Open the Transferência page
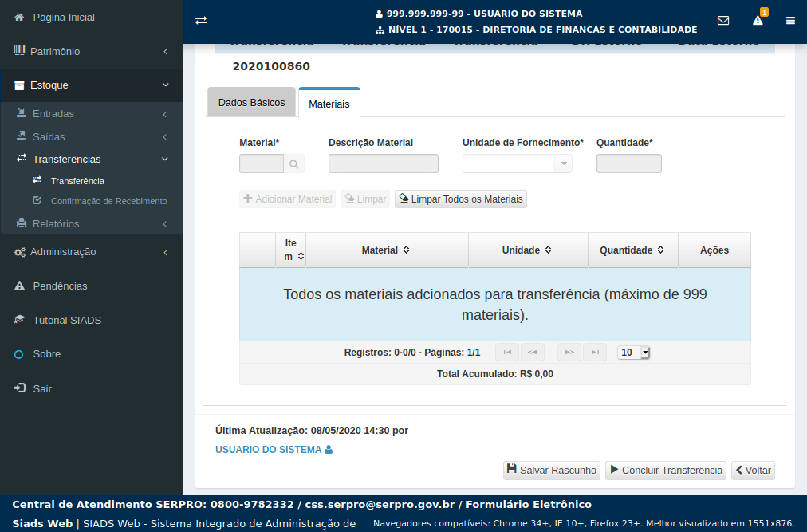The image size is (807, 532). coord(77,181)
